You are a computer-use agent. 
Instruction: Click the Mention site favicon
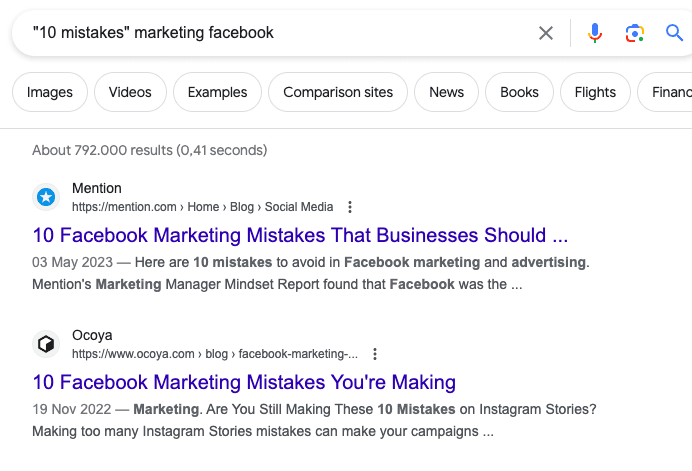(x=46, y=197)
